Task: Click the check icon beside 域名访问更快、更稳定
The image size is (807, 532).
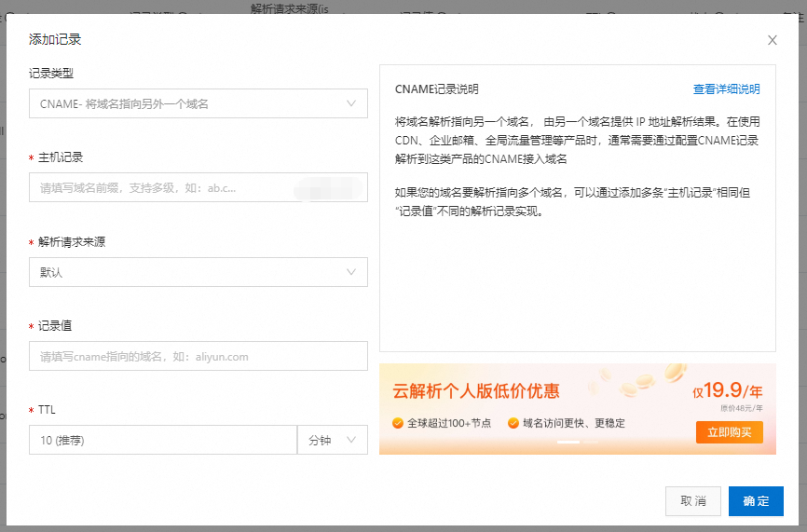Action: pos(513,423)
